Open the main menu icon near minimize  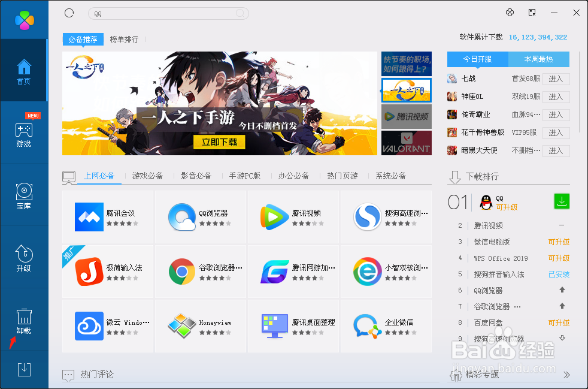pyautogui.click(x=532, y=13)
